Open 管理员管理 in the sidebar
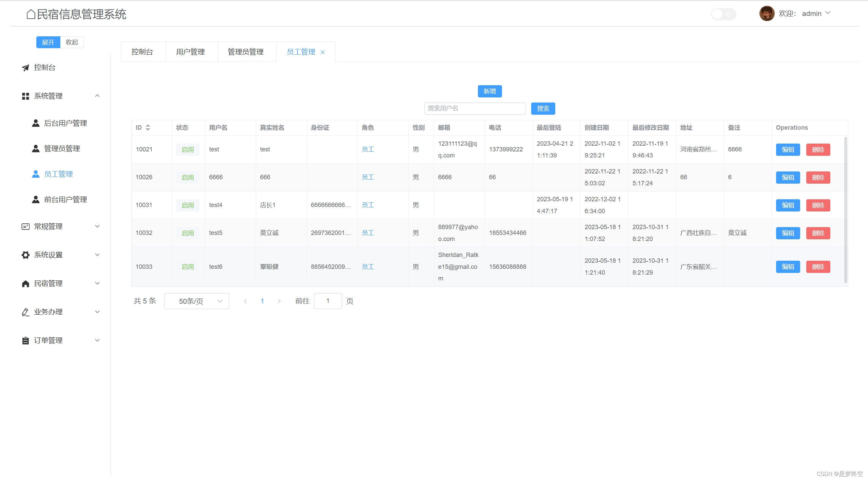 (x=62, y=149)
